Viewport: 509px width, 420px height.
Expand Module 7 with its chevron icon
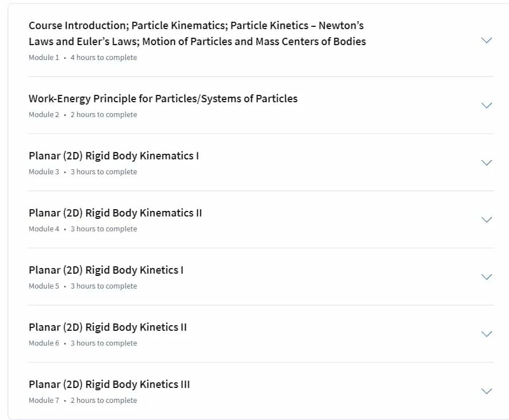pyautogui.click(x=486, y=391)
